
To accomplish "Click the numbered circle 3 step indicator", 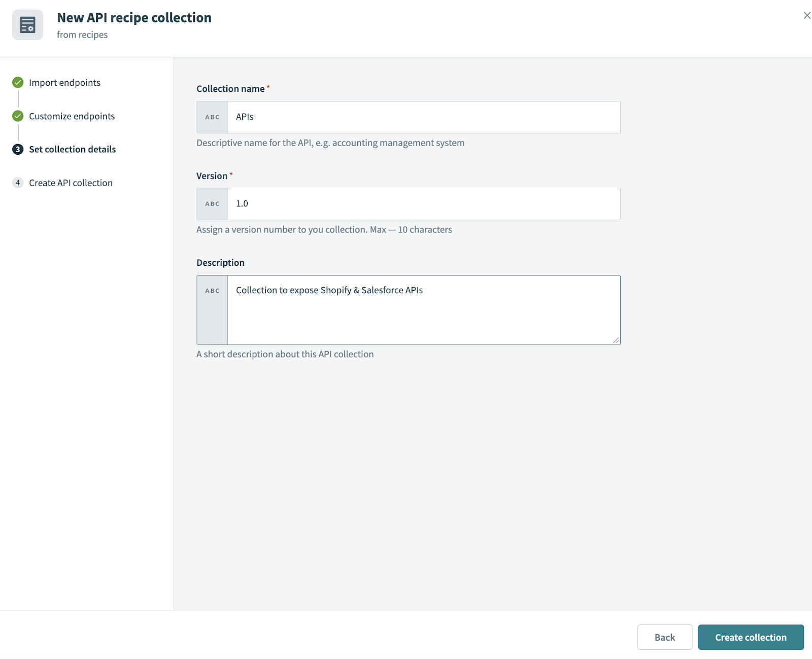I will pyautogui.click(x=18, y=149).
